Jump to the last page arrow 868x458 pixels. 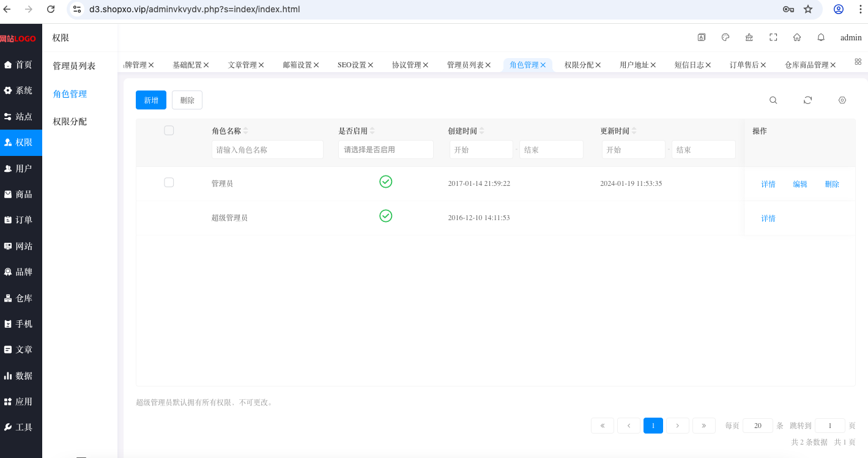(704, 426)
